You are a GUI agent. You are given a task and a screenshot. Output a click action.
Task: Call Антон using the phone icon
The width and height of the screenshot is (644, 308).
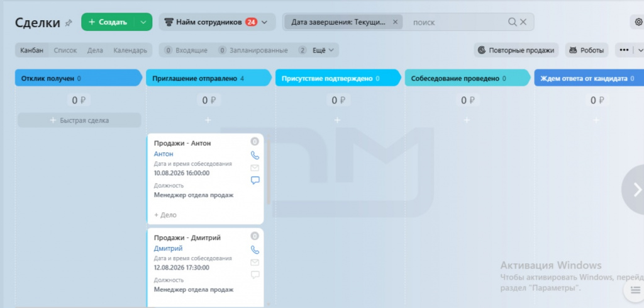255,155
